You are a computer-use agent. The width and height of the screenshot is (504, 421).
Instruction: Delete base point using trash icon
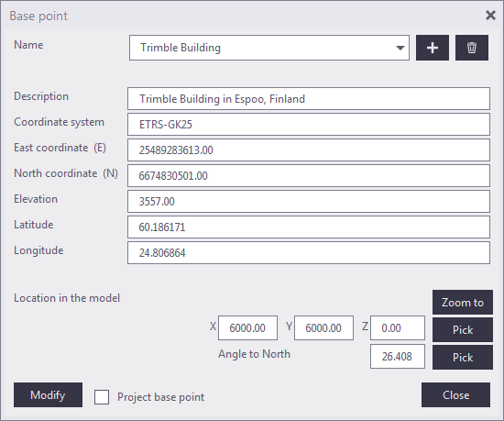pyautogui.click(x=472, y=48)
